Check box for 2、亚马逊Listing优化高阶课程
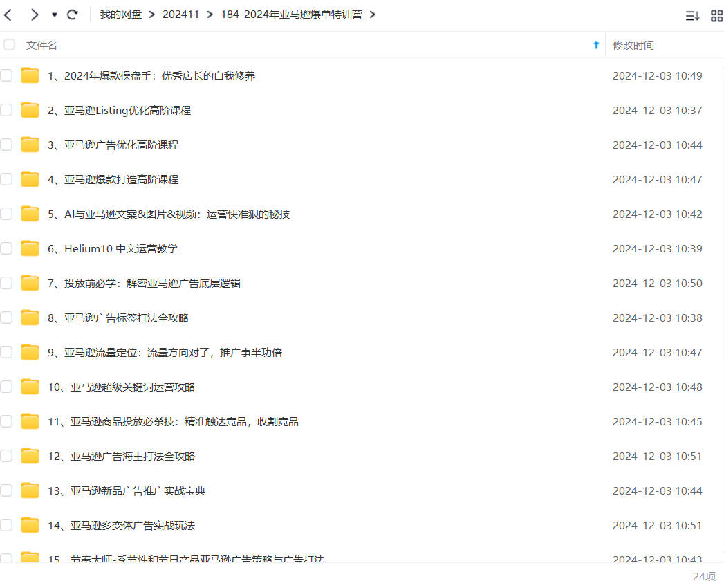The image size is (724, 588). point(6,110)
